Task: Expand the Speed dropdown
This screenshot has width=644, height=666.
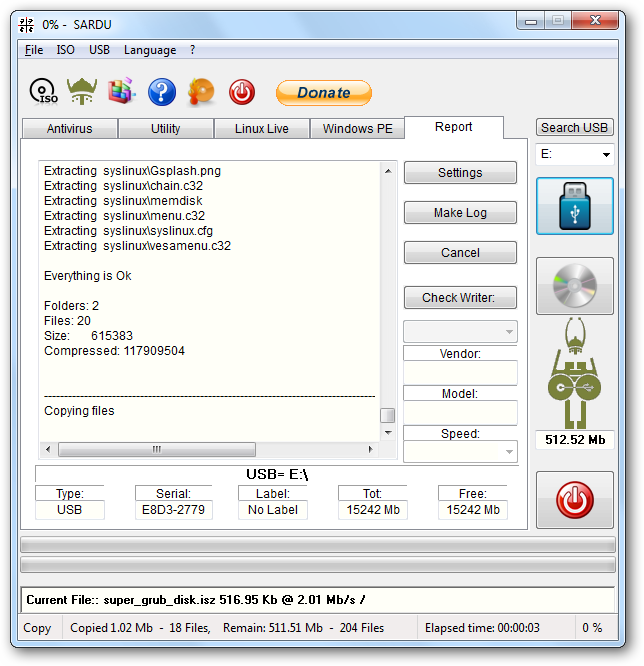Action: (x=460, y=452)
